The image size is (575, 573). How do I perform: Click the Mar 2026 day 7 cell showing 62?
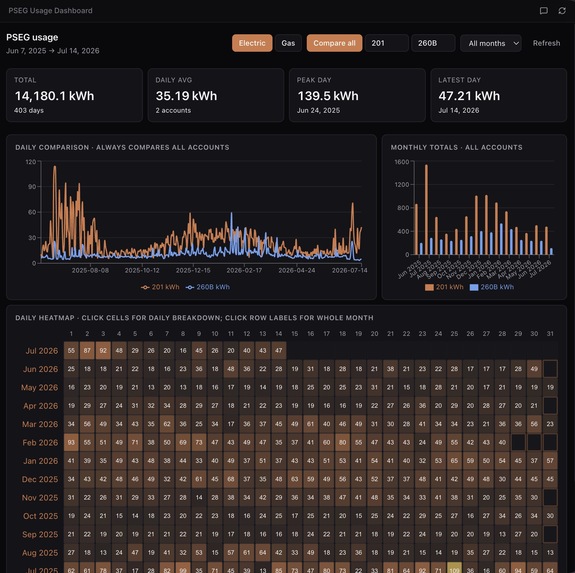tap(167, 424)
